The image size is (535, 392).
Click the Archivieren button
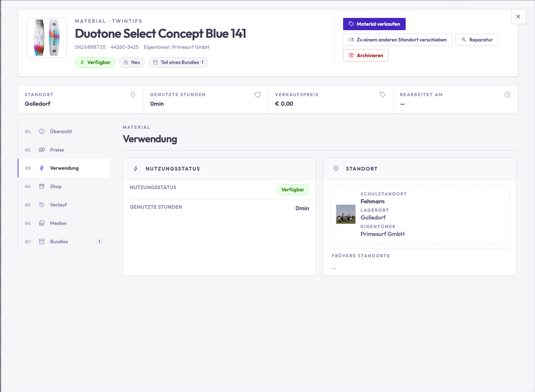point(366,55)
